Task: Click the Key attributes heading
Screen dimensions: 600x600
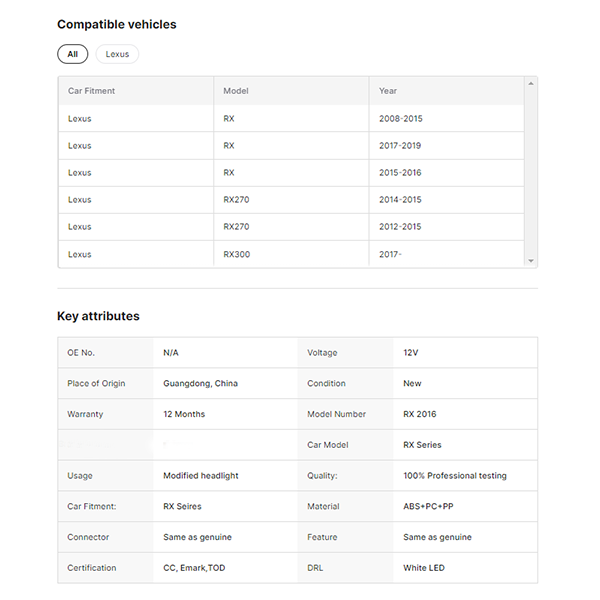Action: [98, 316]
